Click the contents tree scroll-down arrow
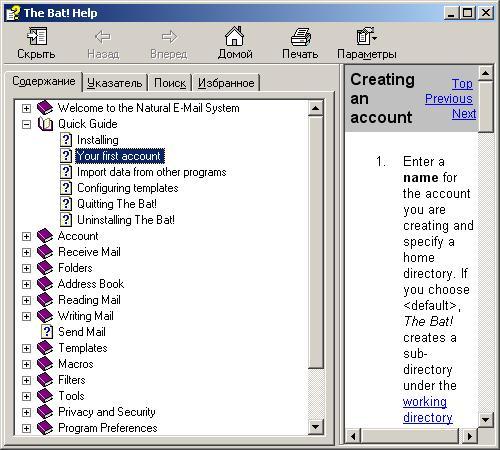This screenshot has height=450, width=500. point(315,427)
